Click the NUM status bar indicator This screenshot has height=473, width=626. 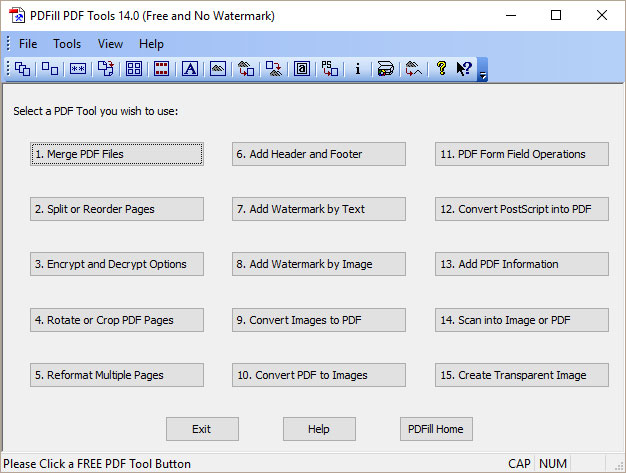[553, 464]
